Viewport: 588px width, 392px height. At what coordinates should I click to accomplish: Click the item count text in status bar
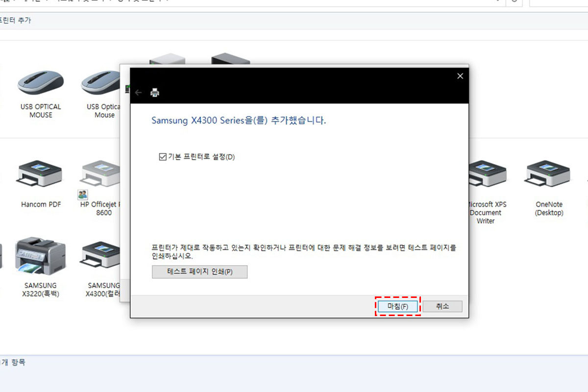coord(13,363)
